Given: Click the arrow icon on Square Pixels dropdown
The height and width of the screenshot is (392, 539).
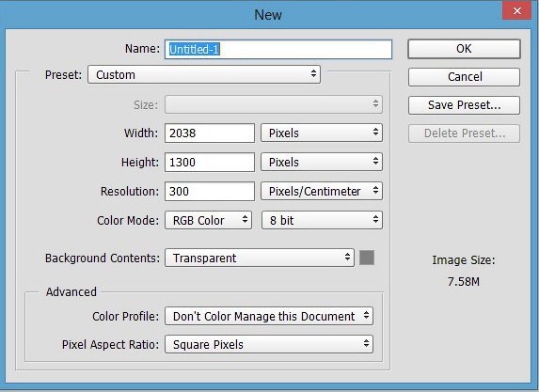Looking at the screenshot, I should 367,343.
